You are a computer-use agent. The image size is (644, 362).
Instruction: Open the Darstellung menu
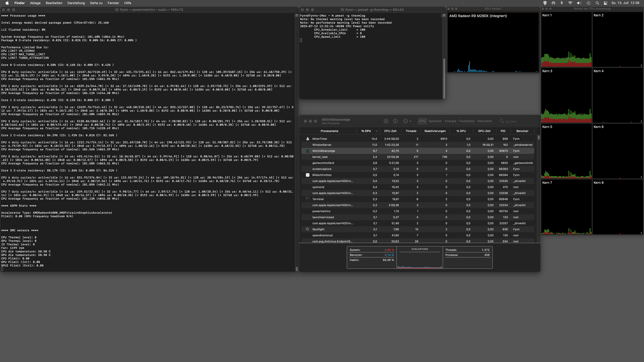point(76,3)
